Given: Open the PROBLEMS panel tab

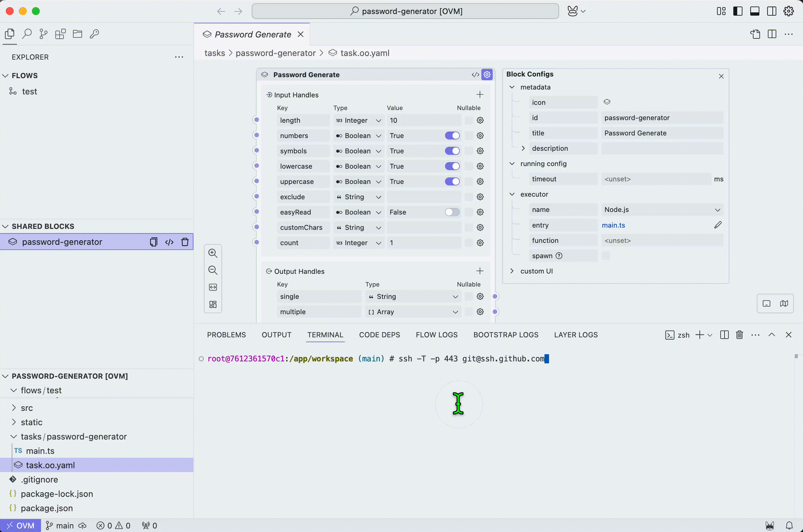Looking at the screenshot, I should (226, 335).
